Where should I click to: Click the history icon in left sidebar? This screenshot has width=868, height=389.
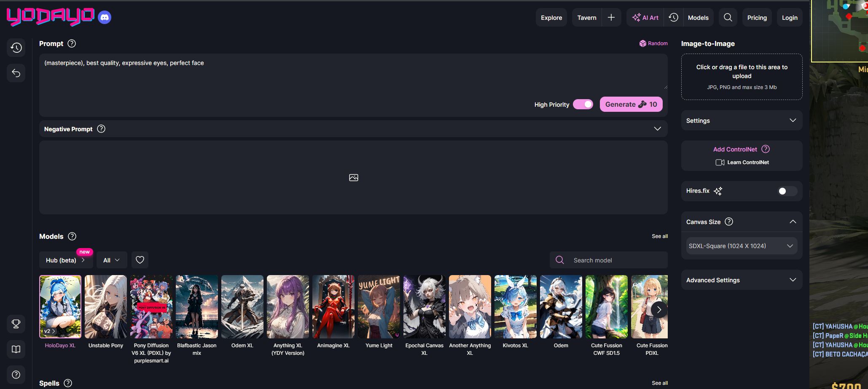16,48
